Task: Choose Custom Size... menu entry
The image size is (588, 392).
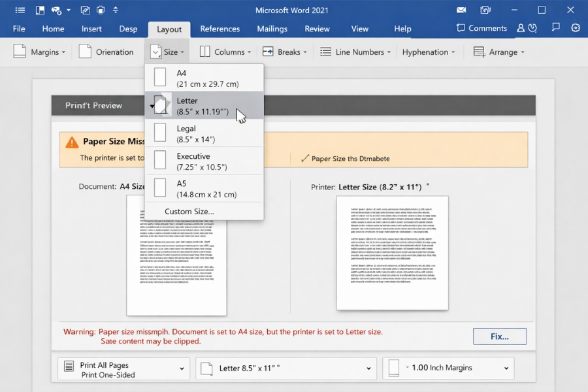Action: [x=189, y=211]
